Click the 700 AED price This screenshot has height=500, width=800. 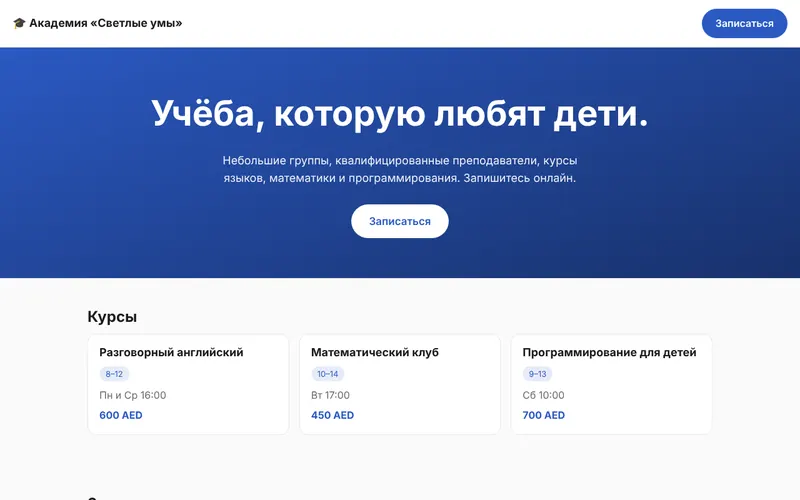(544, 415)
